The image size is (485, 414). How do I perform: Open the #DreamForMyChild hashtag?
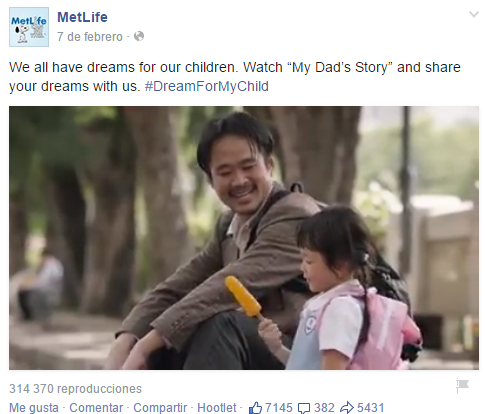point(207,86)
